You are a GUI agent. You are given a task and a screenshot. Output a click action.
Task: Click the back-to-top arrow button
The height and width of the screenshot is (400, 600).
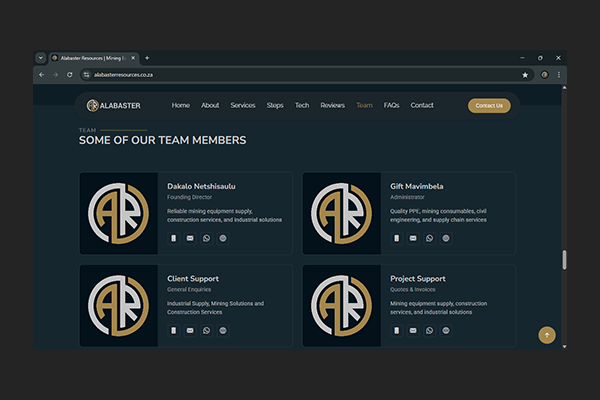[x=547, y=335]
